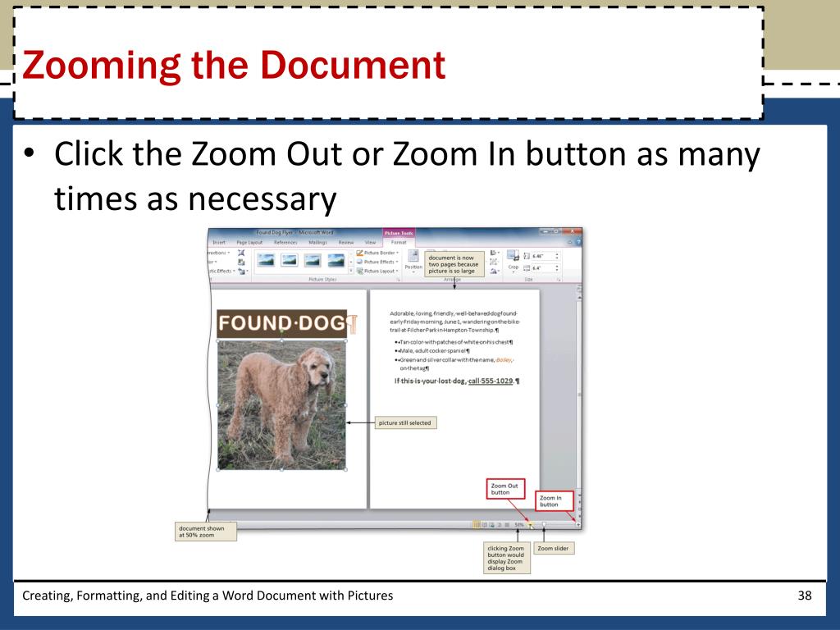Switch to Outline view icon

(500, 524)
